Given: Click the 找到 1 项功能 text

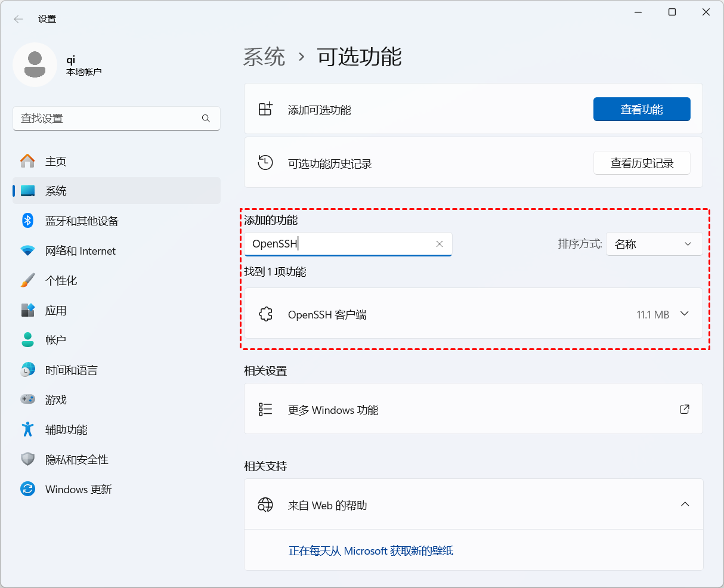Looking at the screenshot, I should click(x=275, y=271).
